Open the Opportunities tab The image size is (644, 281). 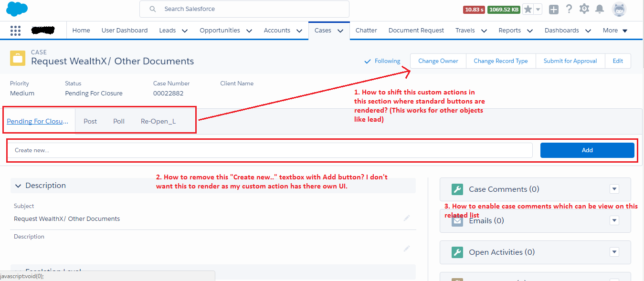coord(220,30)
